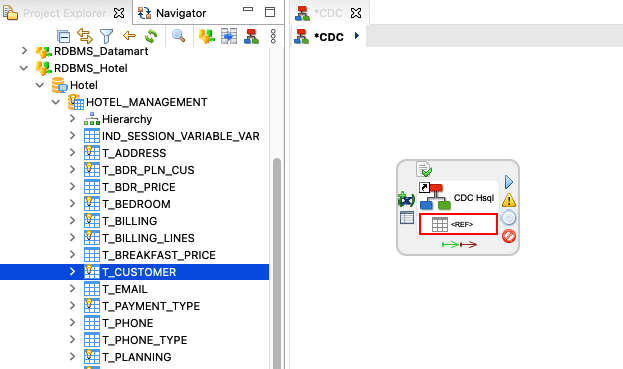Expand the T_CUSTOMER table node
623x369 pixels.
(72, 272)
